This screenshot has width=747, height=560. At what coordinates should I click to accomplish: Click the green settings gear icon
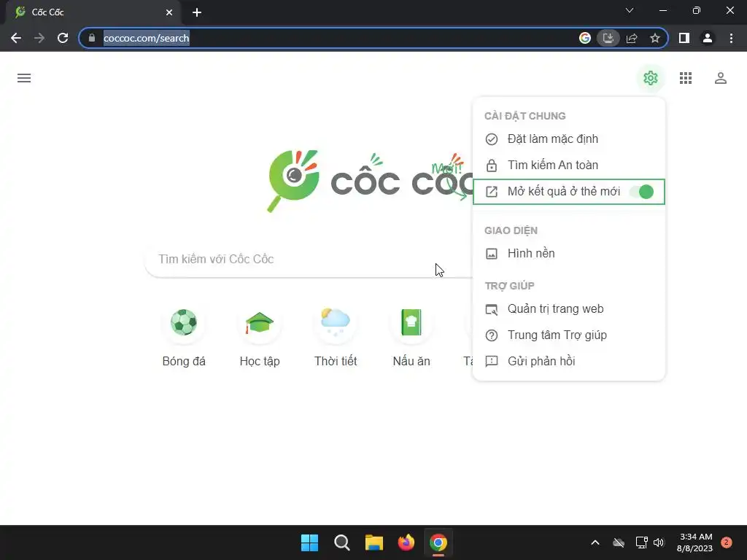point(650,78)
